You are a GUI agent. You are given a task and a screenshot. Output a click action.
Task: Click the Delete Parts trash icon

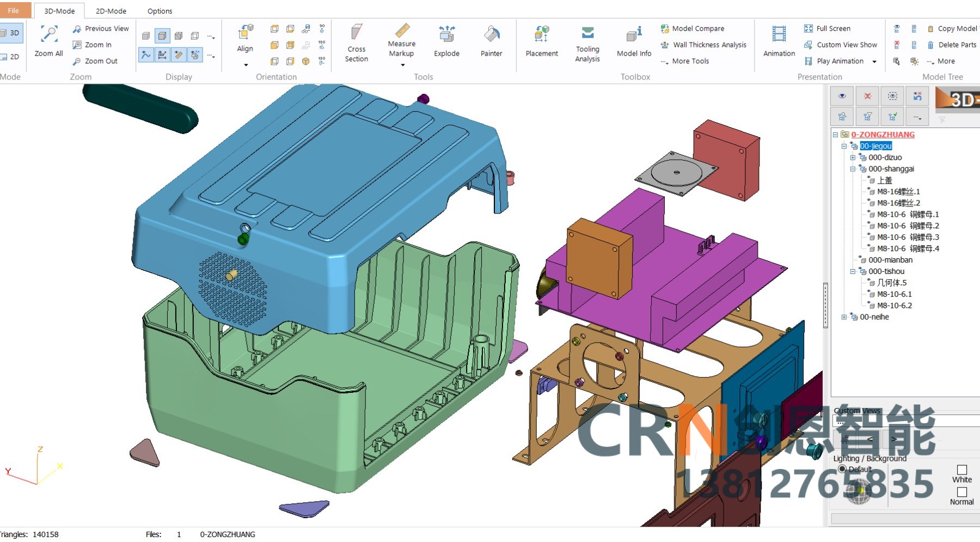[x=930, y=45]
